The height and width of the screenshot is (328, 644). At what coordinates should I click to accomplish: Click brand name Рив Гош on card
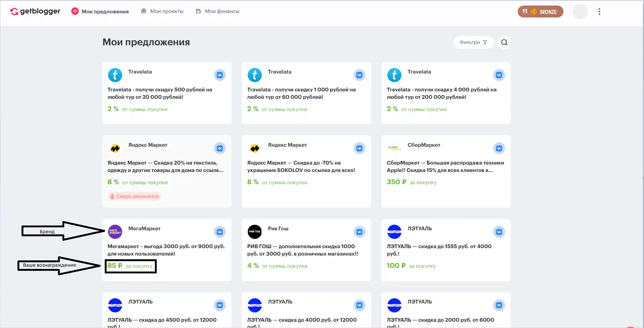(x=278, y=228)
